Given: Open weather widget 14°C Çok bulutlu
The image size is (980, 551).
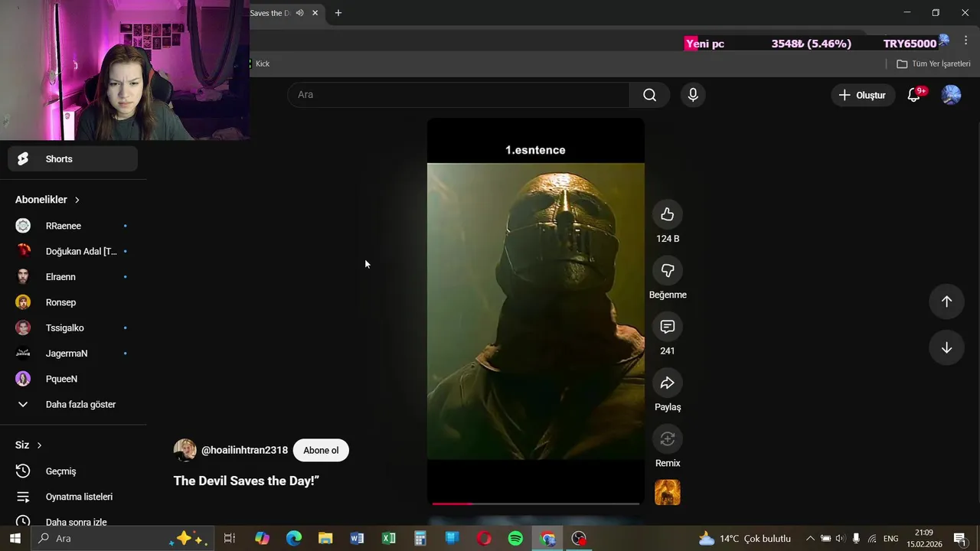Looking at the screenshot, I should (744, 539).
